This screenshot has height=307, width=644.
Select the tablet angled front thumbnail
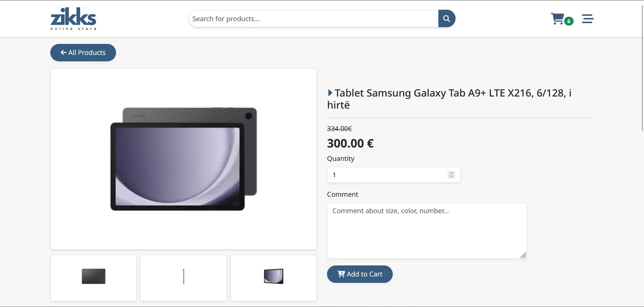click(x=274, y=278)
